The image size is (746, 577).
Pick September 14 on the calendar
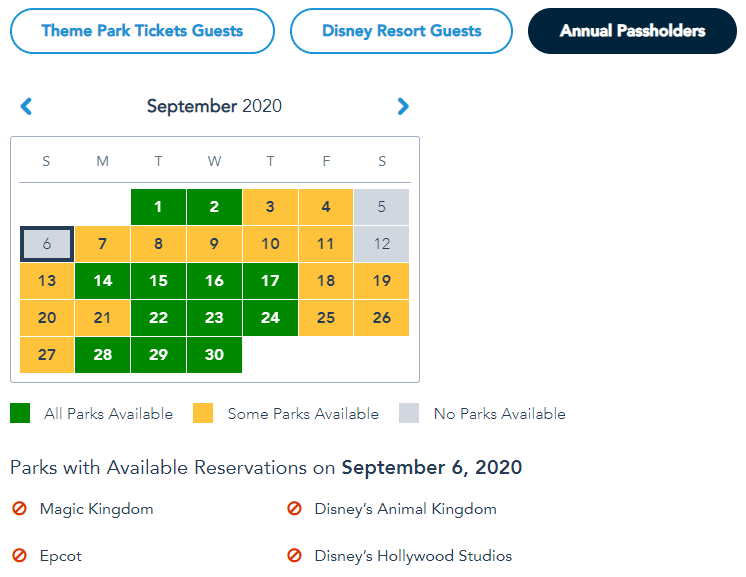102,281
